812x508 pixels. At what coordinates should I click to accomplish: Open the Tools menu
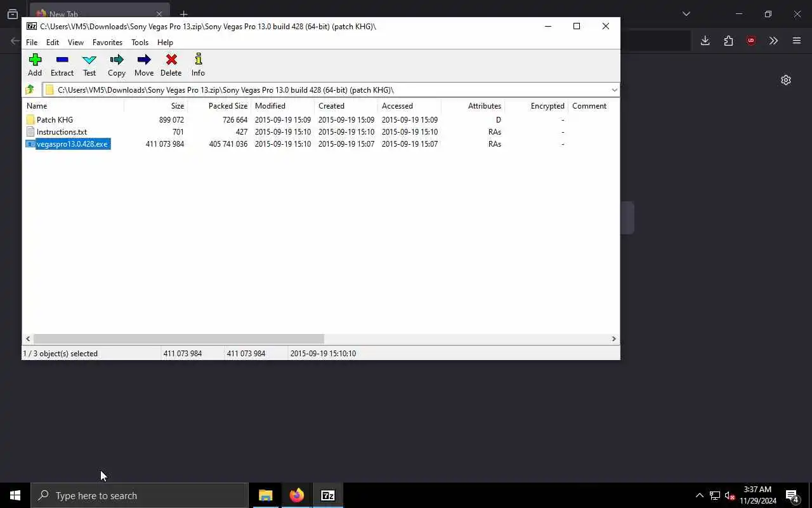pyautogui.click(x=140, y=43)
